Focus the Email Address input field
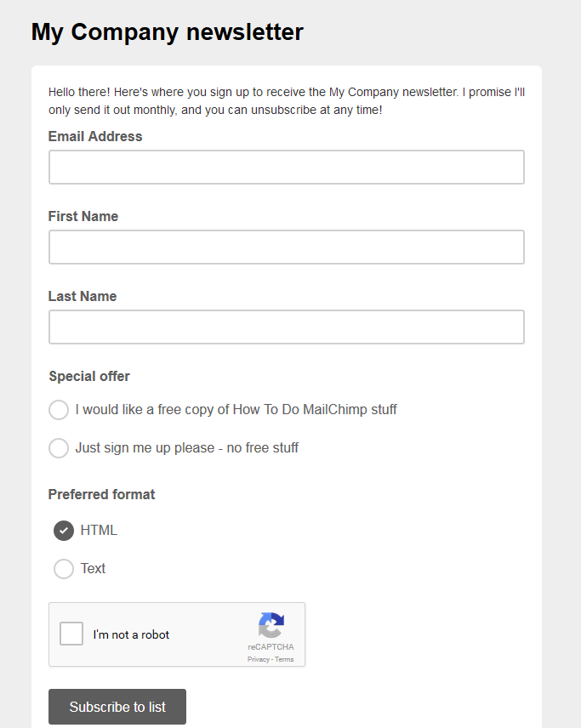The width and height of the screenshot is (581, 728). click(286, 168)
